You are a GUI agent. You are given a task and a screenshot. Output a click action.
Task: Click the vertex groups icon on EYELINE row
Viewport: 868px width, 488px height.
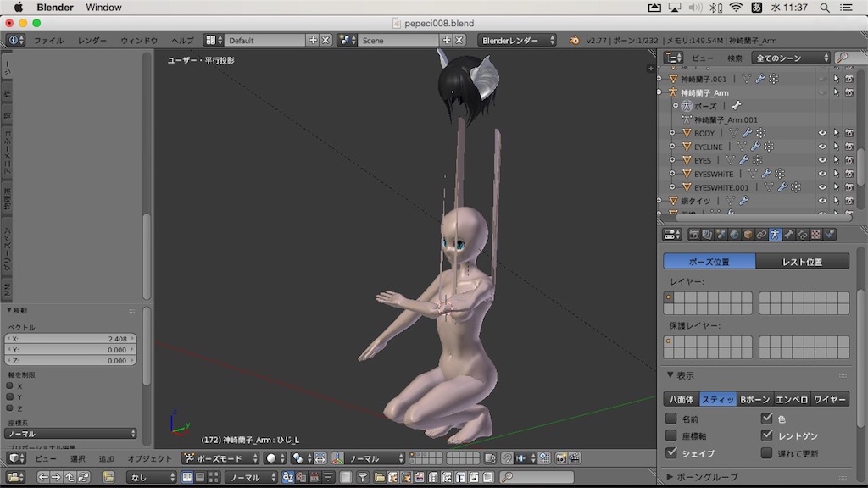[769, 147]
